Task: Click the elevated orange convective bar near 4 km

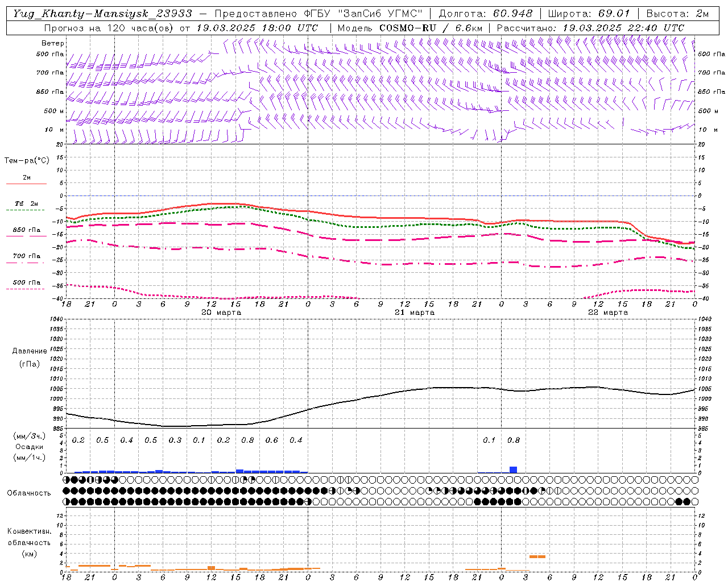Action: 537,556
